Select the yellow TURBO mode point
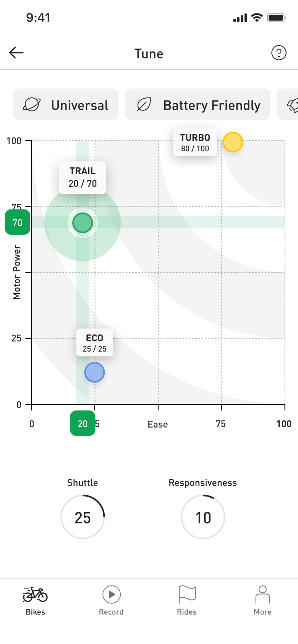The height and width of the screenshot is (644, 298). coord(233,142)
